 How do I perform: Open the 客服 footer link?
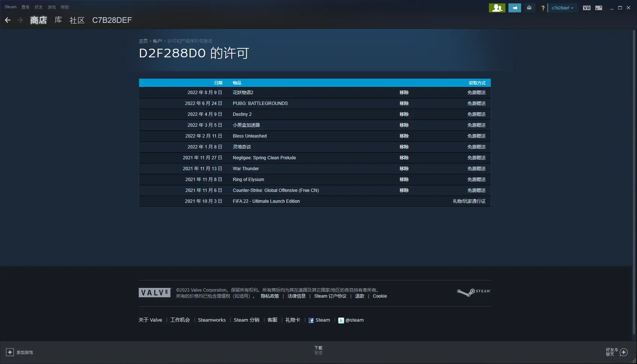point(273,320)
